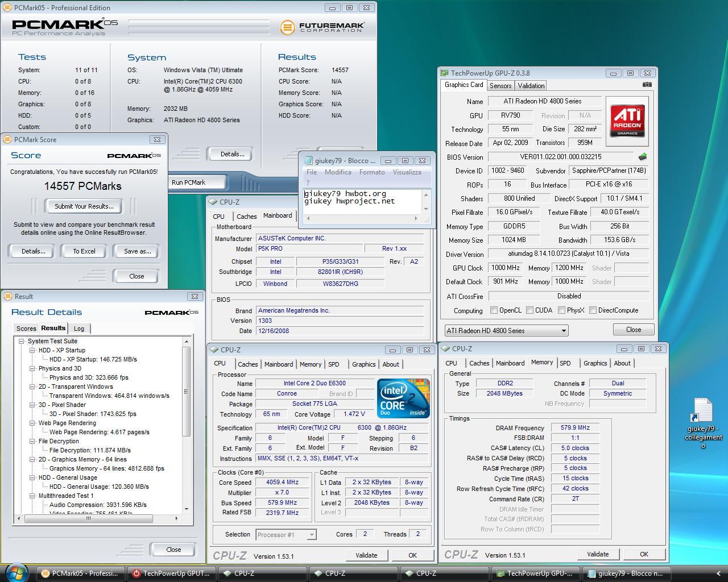The image size is (728, 582).
Task: Open the Modifica menu in Notepad
Action: tap(338, 172)
